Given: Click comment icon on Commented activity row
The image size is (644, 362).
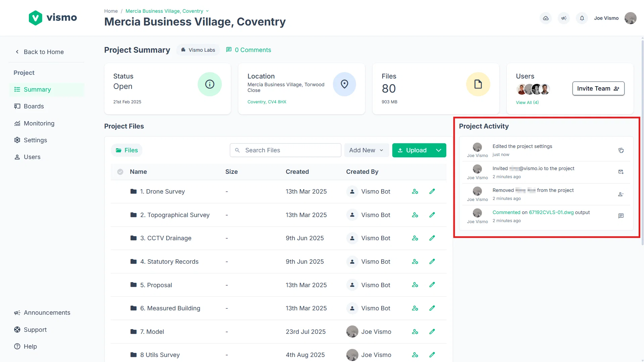Looking at the screenshot, I should [621, 216].
